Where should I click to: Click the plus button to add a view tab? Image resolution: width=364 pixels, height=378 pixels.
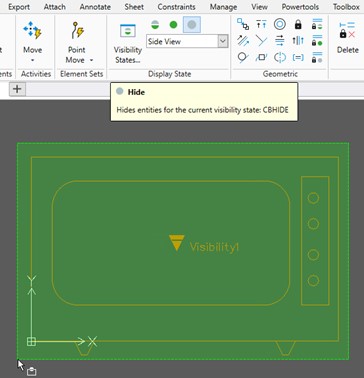pyautogui.click(x=17, y=89)
